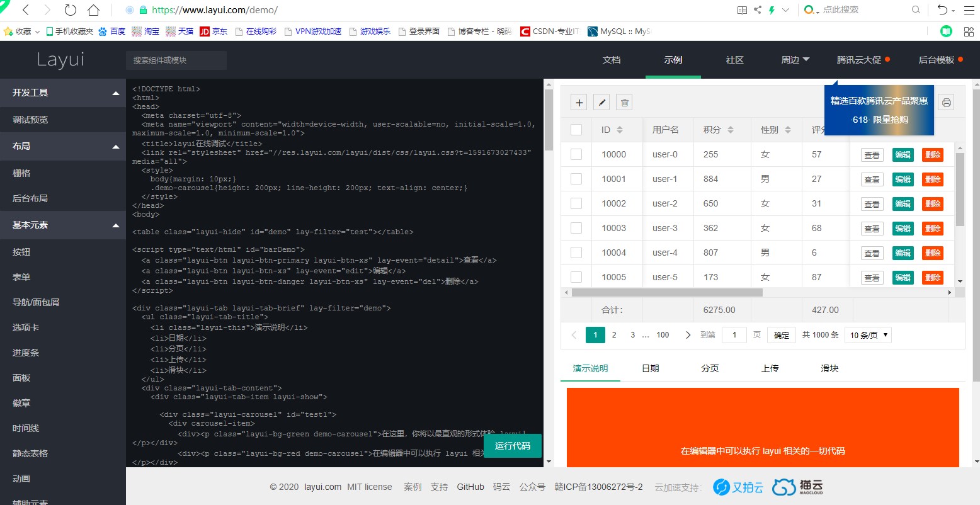Expand the address bar dropdown chevron

[x=785, y=10]
